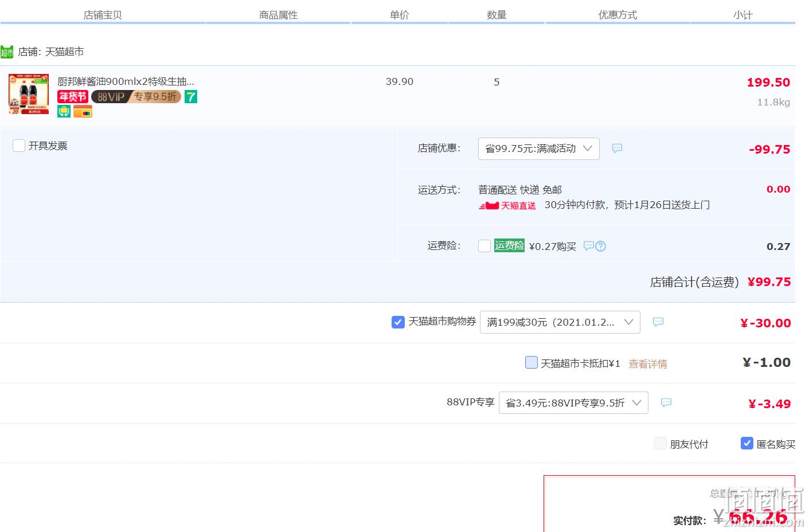Click the 店铺宝贝 column header
Screen dimensions: 809x532
point(103,15)
